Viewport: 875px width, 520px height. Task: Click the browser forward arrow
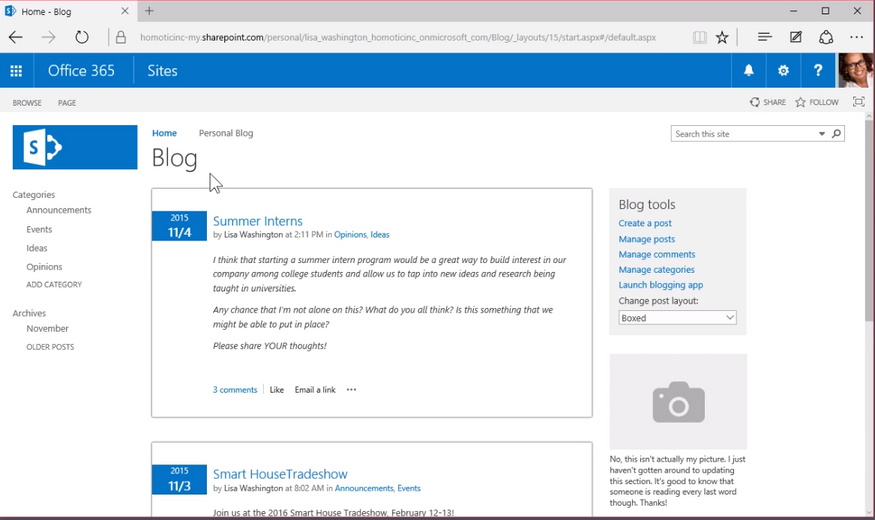[x=49, y=37]
